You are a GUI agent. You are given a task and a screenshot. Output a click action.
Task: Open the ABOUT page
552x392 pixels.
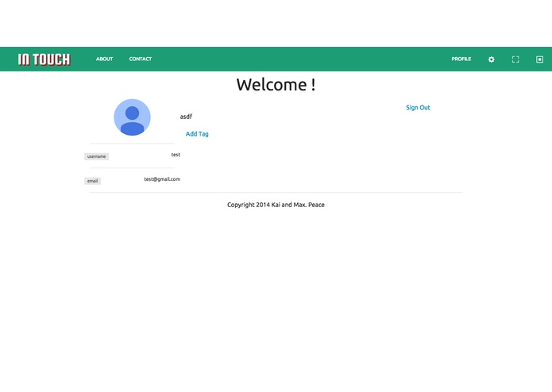(x=104, y=59)
